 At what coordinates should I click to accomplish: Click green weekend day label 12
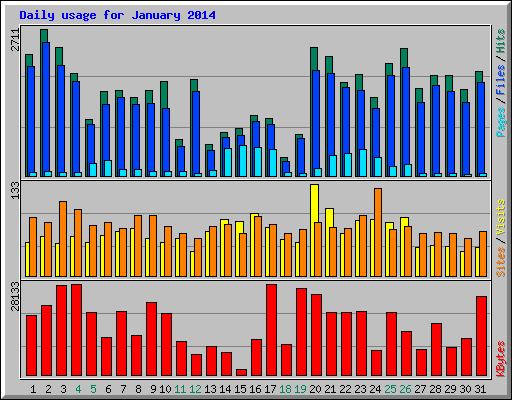click(x=195, y=389)
